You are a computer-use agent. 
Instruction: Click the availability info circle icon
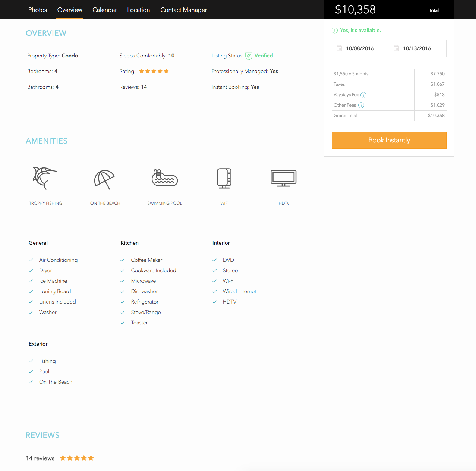[335, 31]
